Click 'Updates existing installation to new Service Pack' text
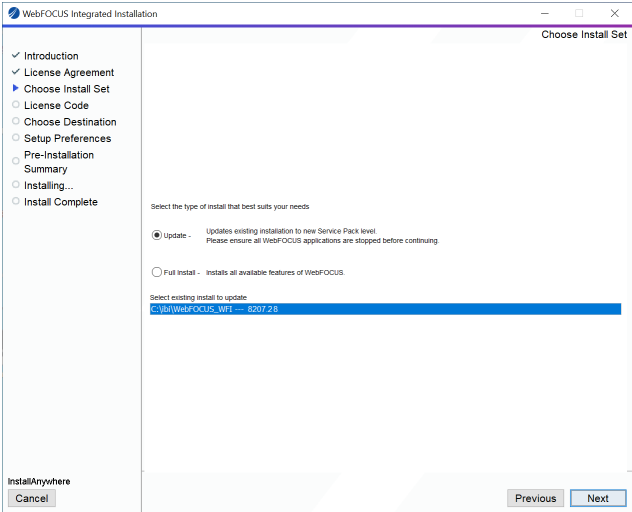 291,231
